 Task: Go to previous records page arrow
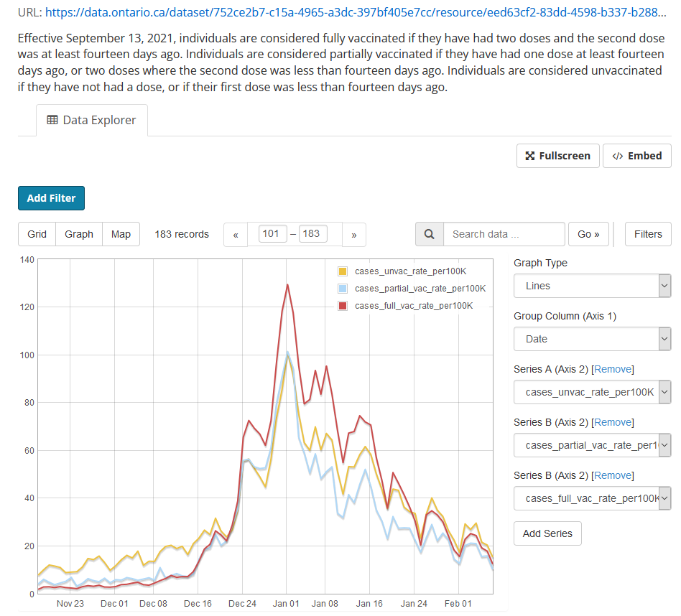tap(236, 235)
